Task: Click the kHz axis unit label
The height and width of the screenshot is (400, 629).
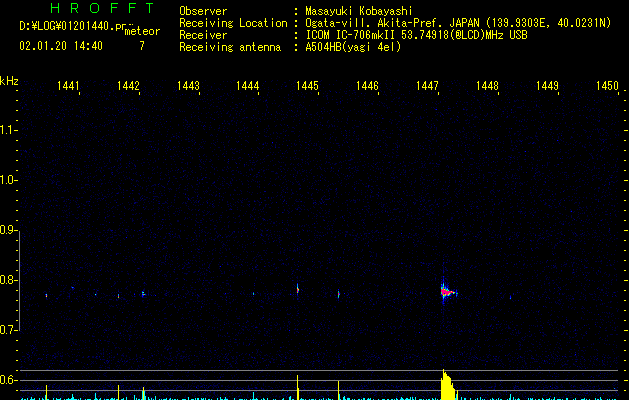Action: tap(9, 81)
